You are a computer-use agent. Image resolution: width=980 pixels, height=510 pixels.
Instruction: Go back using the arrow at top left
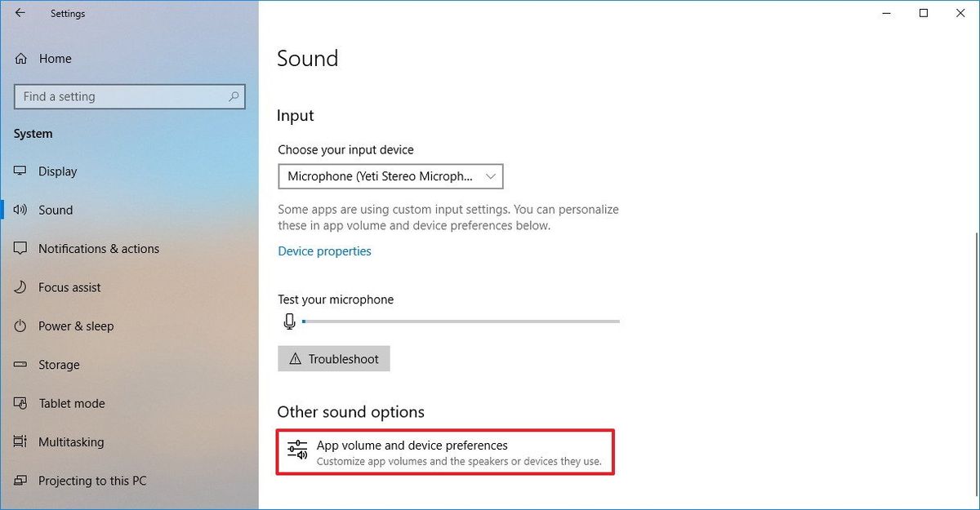click(19, 13)
